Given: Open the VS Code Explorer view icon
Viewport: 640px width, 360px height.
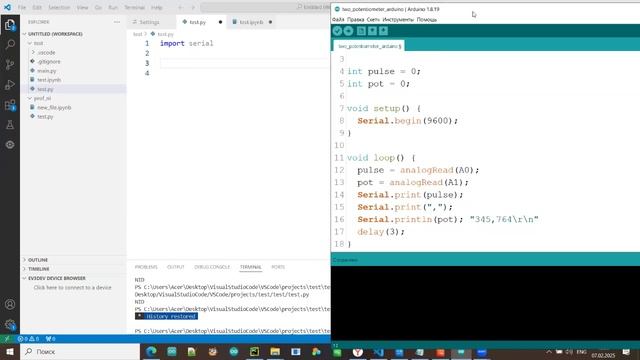Looking at the screenshot, I should click(x=10, y=25).
